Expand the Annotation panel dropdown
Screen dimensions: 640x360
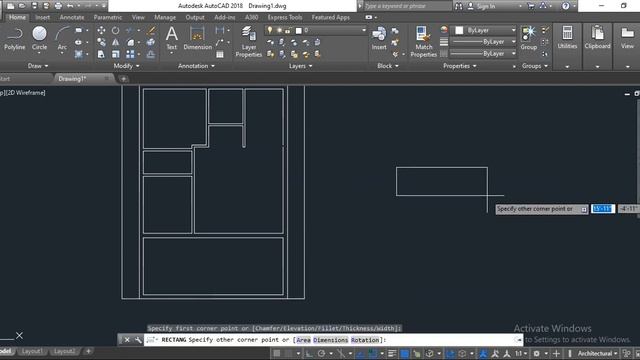(x=196, y=66)
